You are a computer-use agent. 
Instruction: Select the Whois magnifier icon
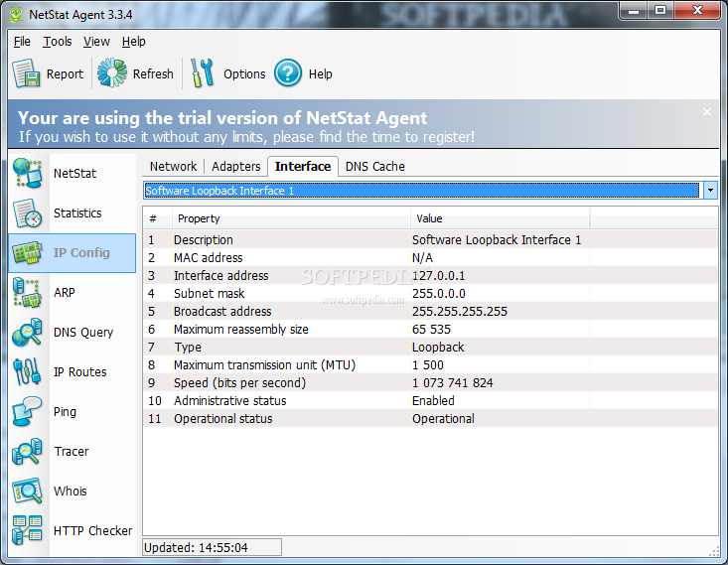(x=28, y=492)
